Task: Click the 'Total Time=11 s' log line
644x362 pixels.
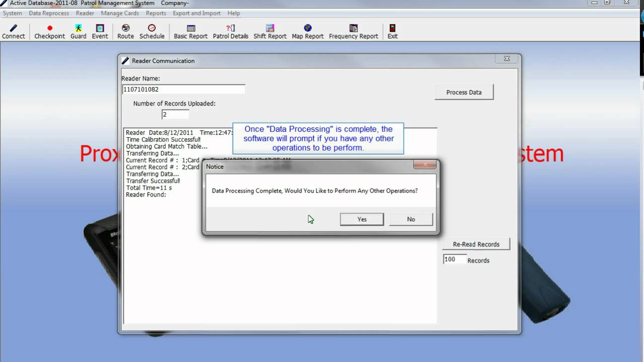Action: (x=149, y=188)
